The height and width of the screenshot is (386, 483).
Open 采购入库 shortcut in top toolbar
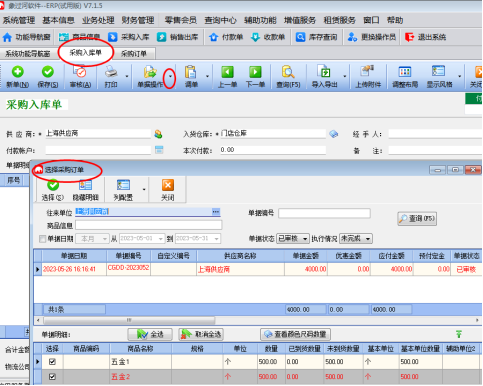[129, 37]
